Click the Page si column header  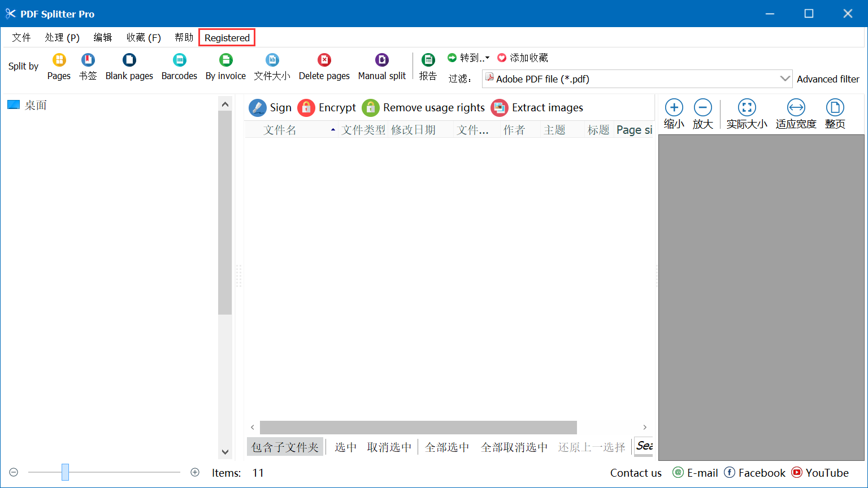[x=634, y=130]
